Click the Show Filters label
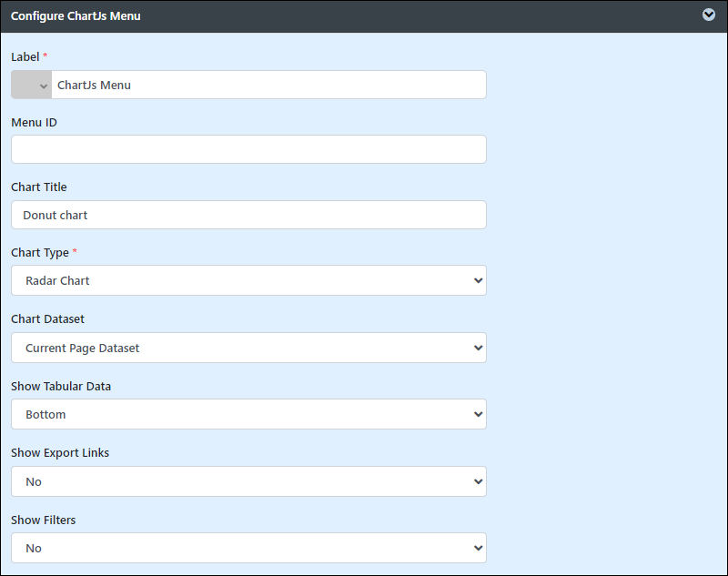Viewport: 728px width, 576px height. pos(43,520)
